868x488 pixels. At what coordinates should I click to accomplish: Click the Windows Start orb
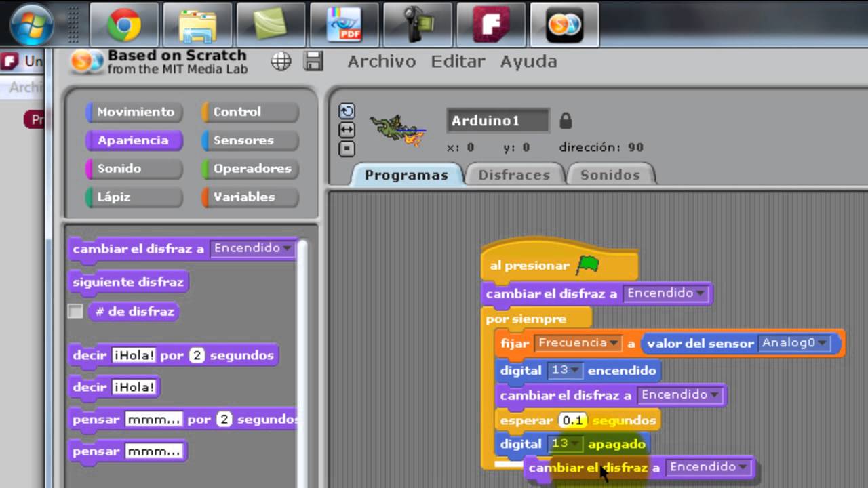[x=33, y=25]
